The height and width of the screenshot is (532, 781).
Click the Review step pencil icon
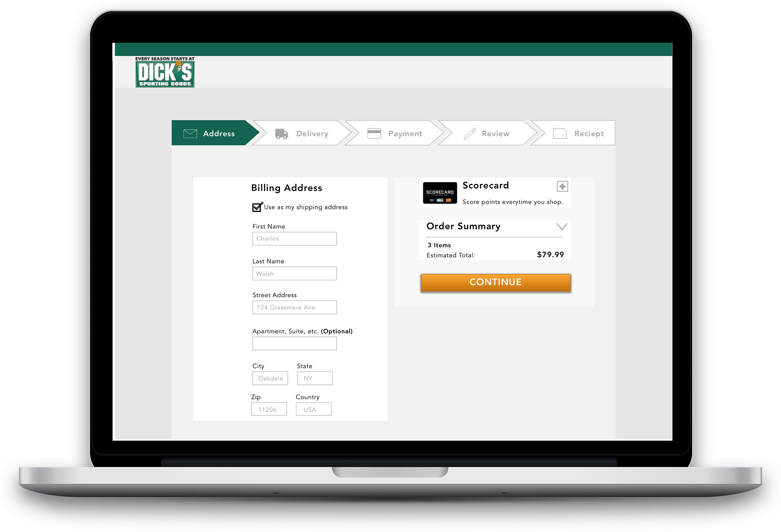[x=471, y=133]
